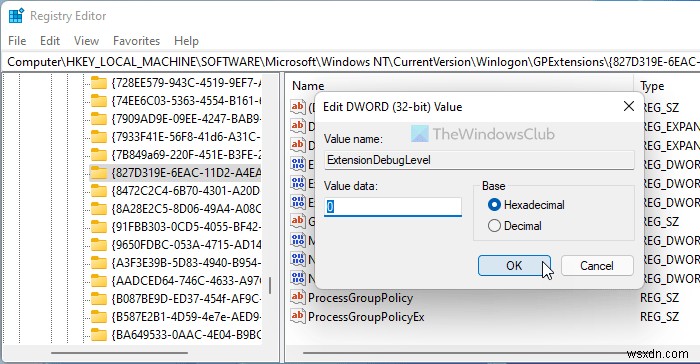Select folder icon of {7B849a69-220F-451E key

click(99, 155)
